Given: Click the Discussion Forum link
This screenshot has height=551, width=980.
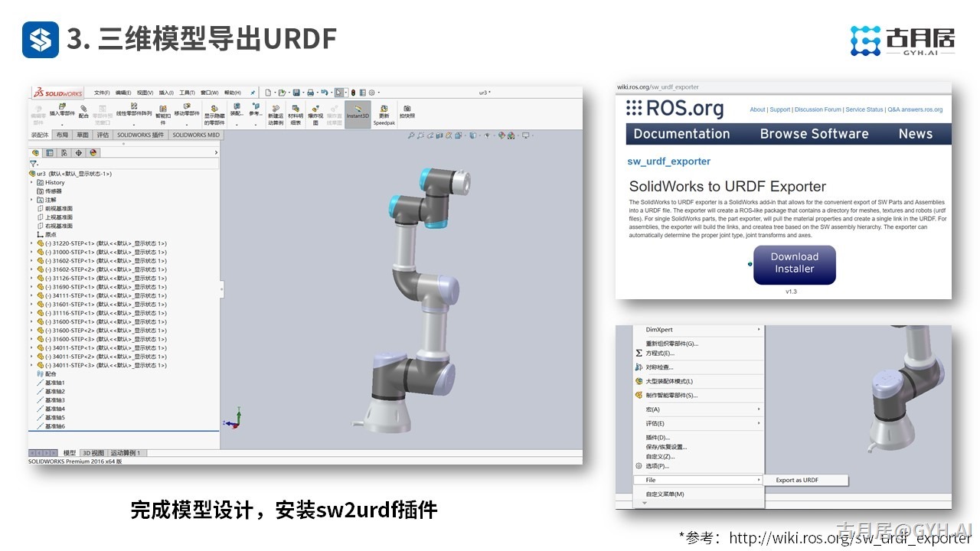Looking at the screenshot, I should click(818, 109).
